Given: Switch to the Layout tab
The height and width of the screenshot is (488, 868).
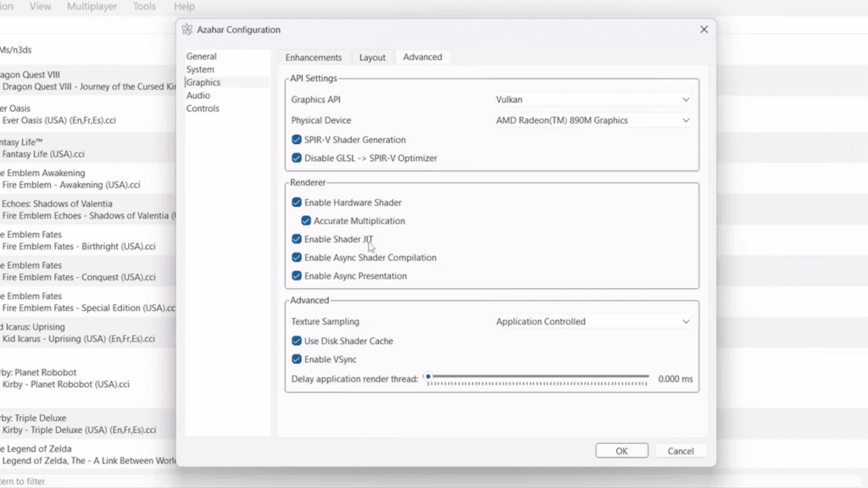Looking at the screenshot, I should coord(372,58).
